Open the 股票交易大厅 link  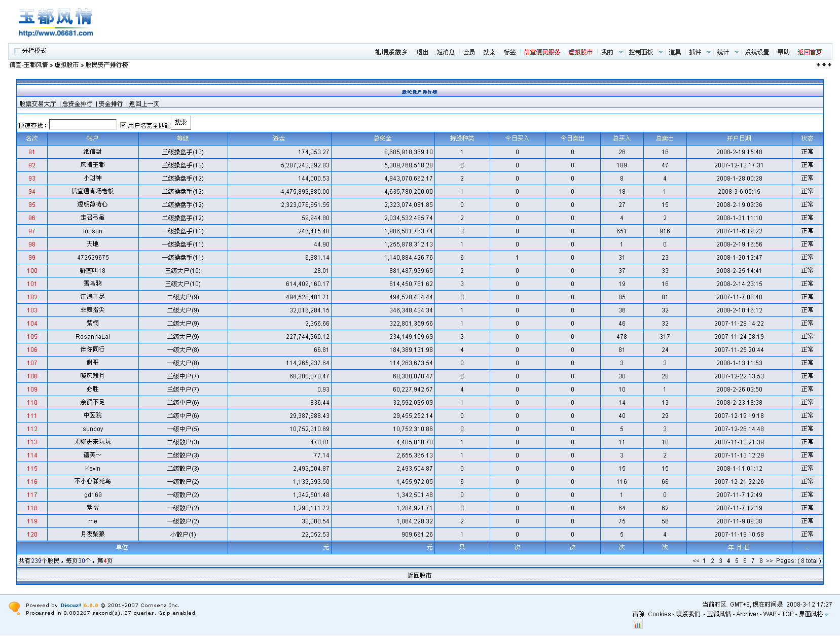pyautogui.click(x=38, y=104)
